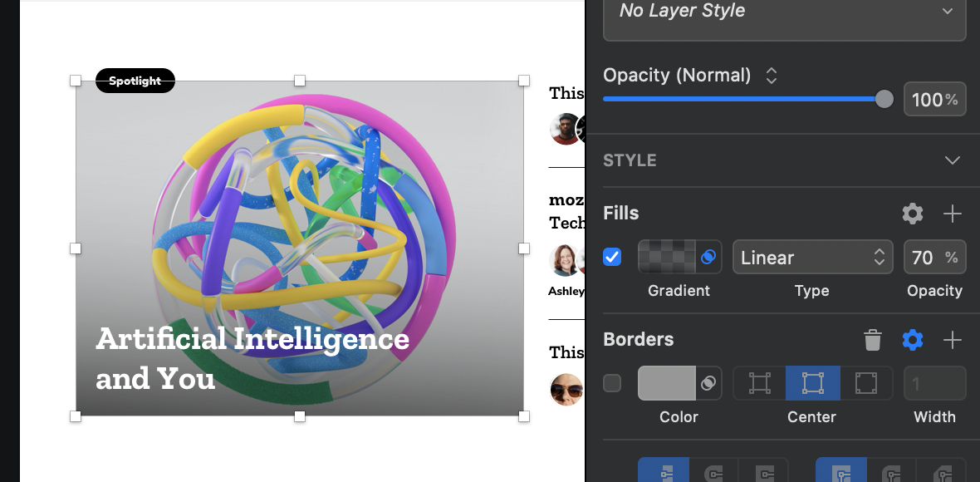Click the middle-left selection handle
980x482 pixels.
pyautogui.click(x=76, y=248)
